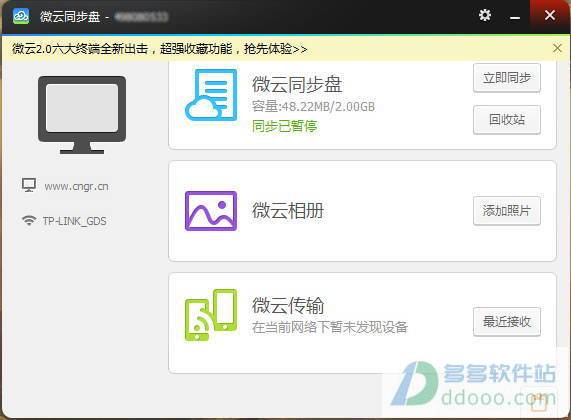Click the 添加照片 button
This screenshot has height=420, width=571.
pyautogui.click(x=507, y=211)
